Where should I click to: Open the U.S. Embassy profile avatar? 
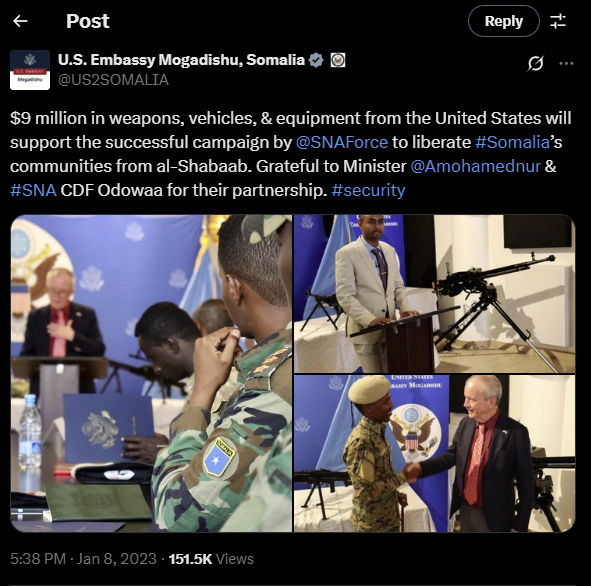click(x=30, y=70)
